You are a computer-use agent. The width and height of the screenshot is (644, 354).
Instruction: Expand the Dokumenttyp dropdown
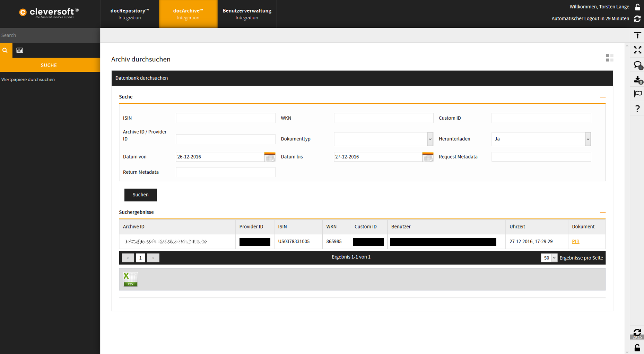pyautogui.click(x=430, y=139)
